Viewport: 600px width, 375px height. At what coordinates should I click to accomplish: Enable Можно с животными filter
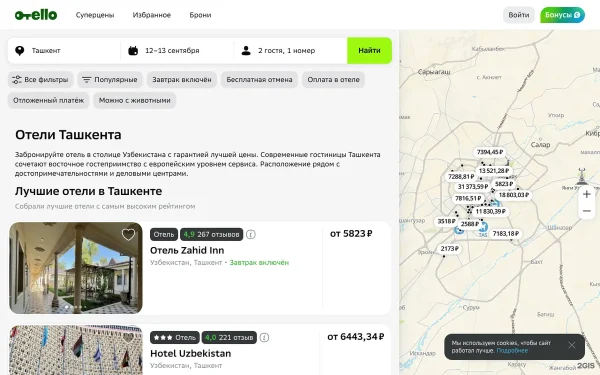(x=135, y=100)
